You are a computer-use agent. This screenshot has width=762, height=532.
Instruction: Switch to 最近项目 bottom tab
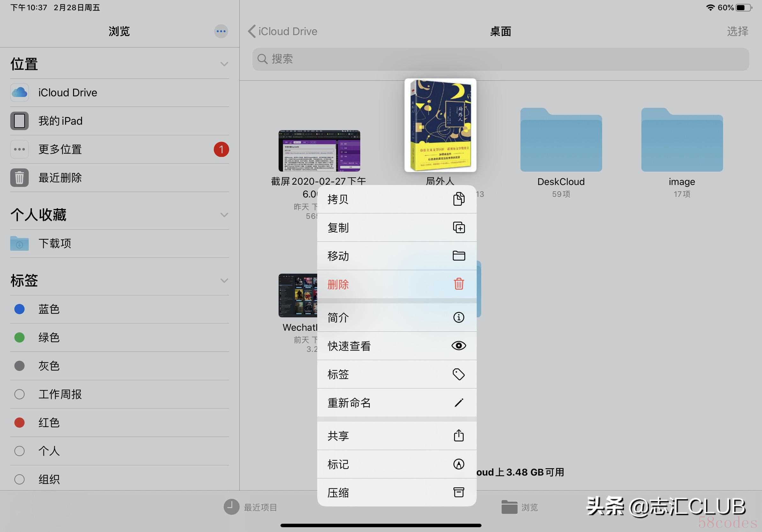click(x=250, y=507)
